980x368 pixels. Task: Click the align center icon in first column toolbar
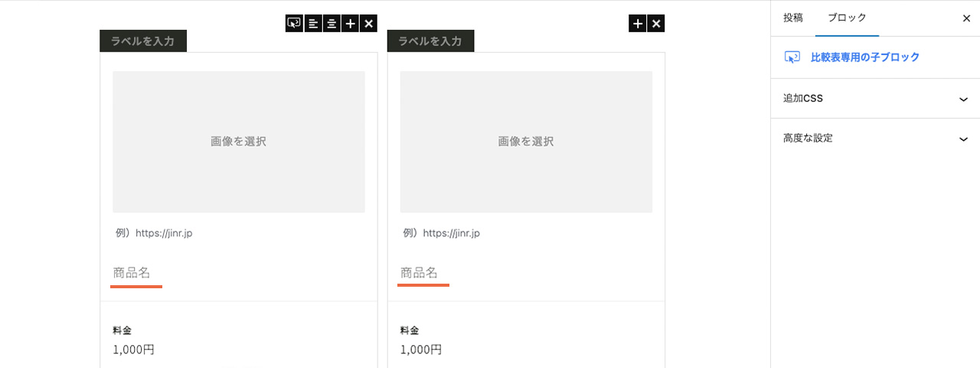pos(331,24)
